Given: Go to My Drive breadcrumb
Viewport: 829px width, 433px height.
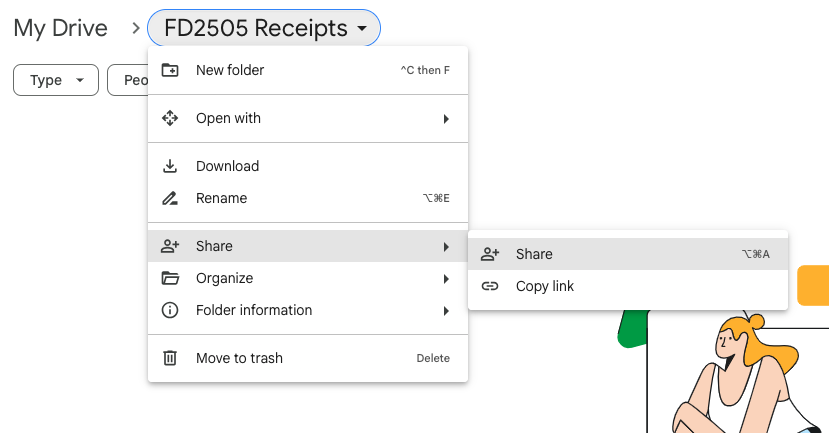Looking at the screenshot, I should click(x=60, y=28).
